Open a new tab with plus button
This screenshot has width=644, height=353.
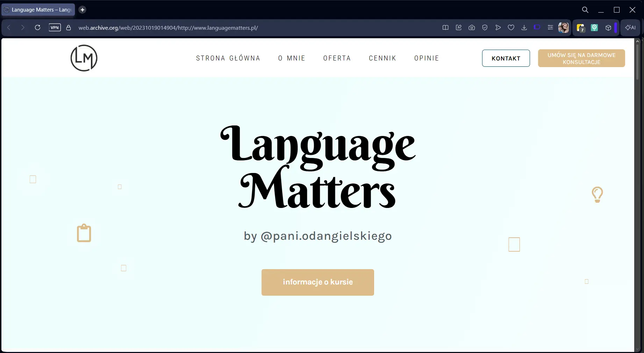[83, 10]
